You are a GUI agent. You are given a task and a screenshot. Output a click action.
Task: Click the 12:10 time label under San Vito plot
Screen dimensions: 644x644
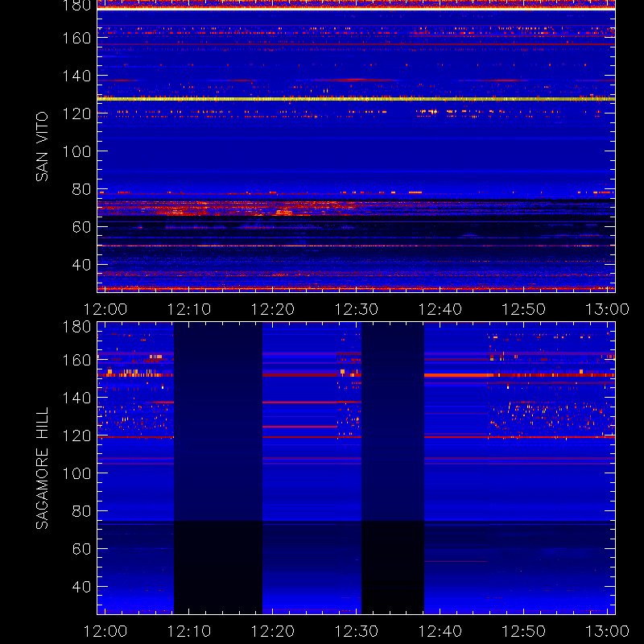(x=189, y=309)
